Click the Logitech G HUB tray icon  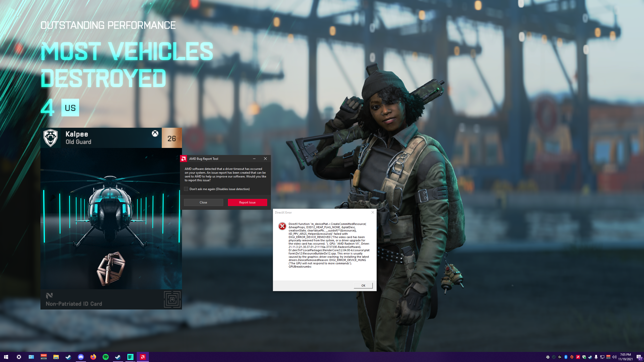[560, 357]
